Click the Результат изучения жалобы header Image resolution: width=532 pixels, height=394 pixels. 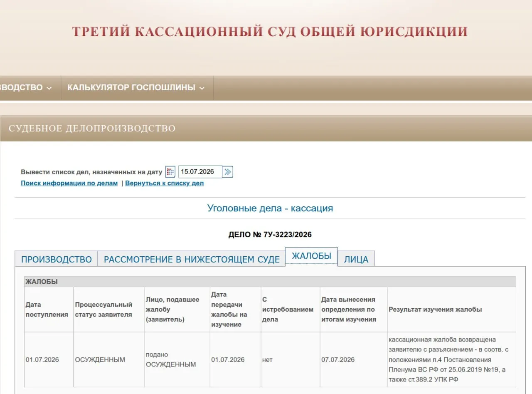[x=451, y=310]
